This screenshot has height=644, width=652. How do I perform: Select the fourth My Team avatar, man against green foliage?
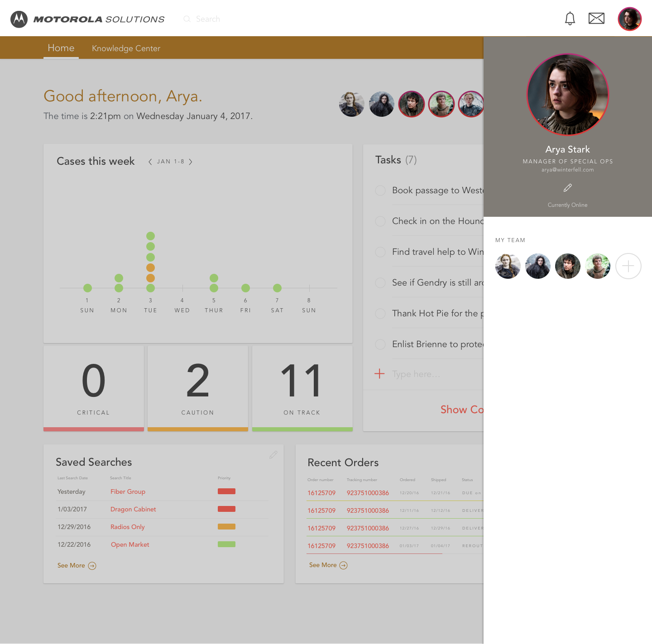click(x=598, y=266)
